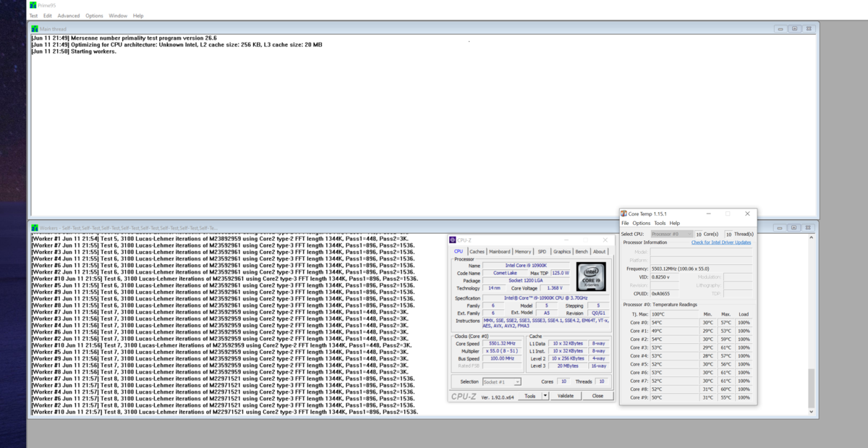The width and height of the screenshot is (868, 448).
Task: Expand the Select CPU Processor #0 dropdown
Action: pyautogui.click(x=672, y=234)
